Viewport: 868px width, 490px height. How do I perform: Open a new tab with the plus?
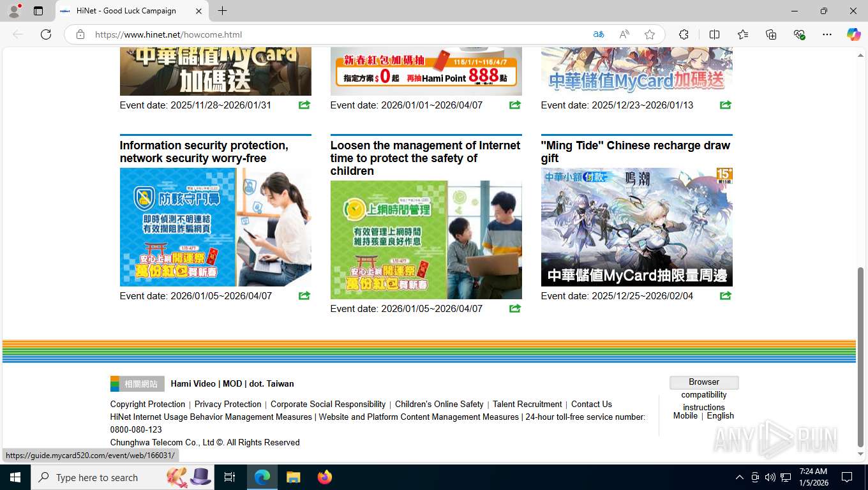click(222, 11)
